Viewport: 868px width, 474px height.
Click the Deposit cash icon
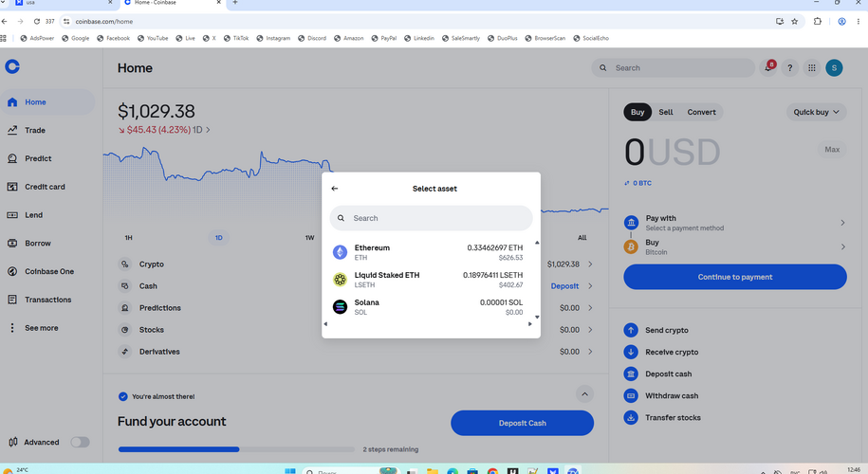(631, 374)
